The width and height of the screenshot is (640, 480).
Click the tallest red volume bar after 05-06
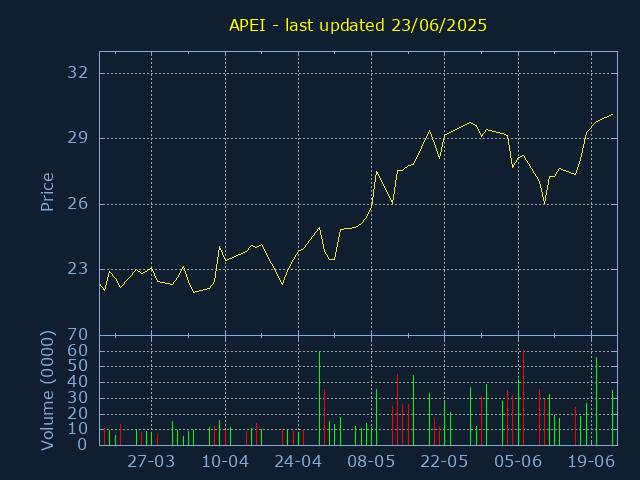pyautogui.click(x=523, y=398)
